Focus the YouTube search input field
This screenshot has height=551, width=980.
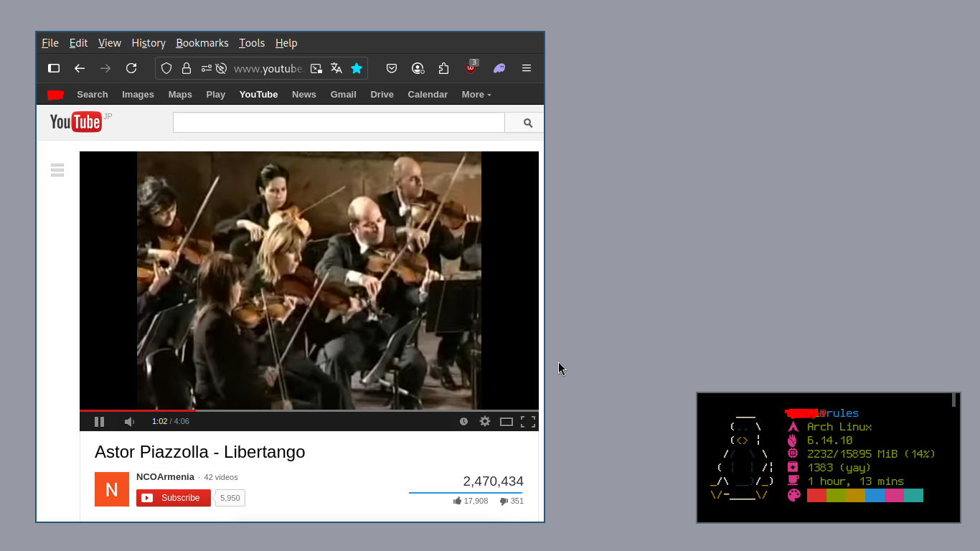pos(339,123)
